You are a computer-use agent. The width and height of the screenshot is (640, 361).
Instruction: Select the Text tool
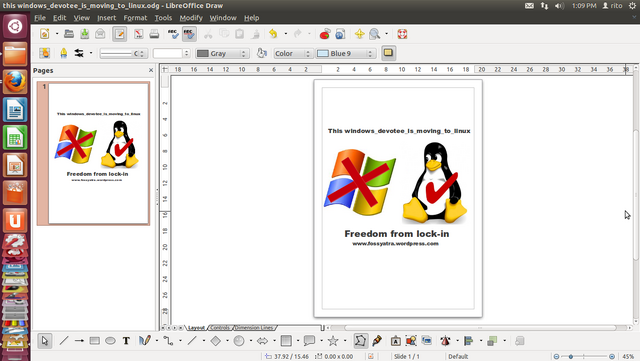(126, 341)
